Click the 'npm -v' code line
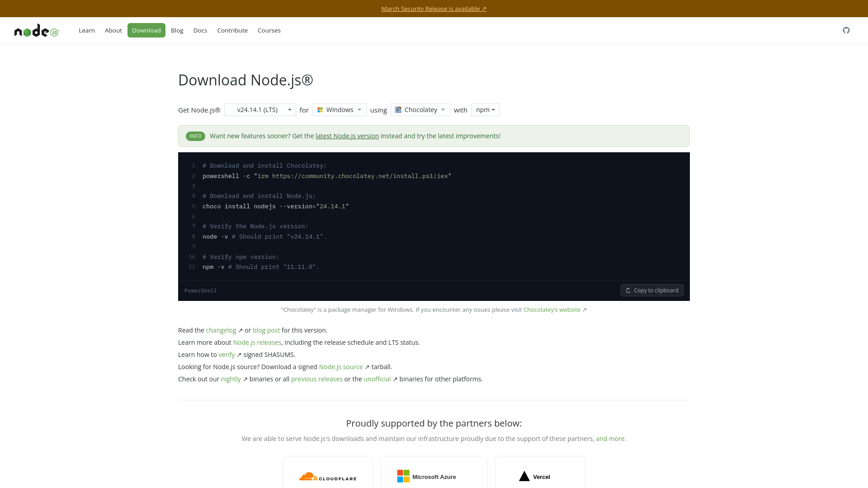The image size is (868, 488). coord(261,267)
